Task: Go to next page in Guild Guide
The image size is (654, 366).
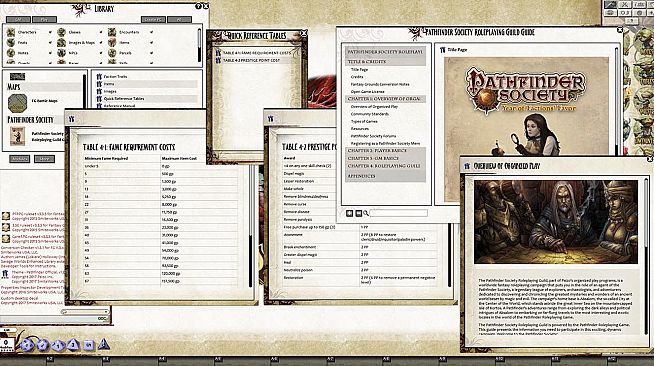Action: point(358,213)
